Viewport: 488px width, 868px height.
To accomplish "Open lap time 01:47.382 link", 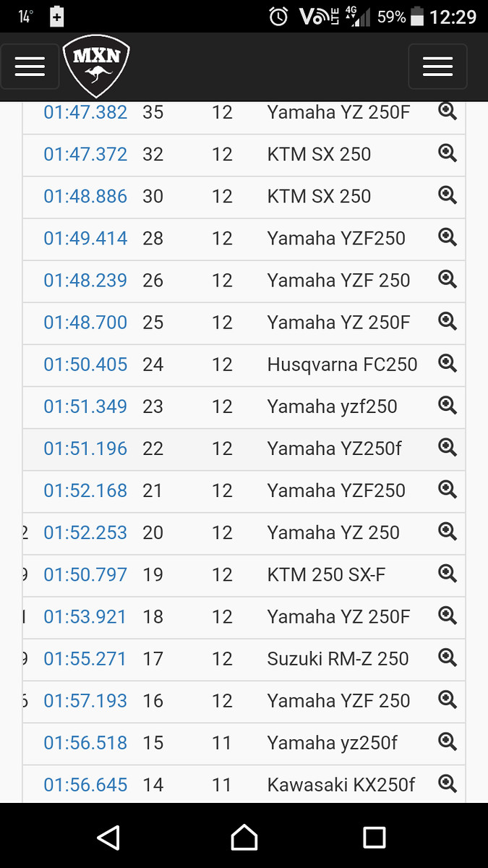I will pyautogui.click(x=85, y=112).
